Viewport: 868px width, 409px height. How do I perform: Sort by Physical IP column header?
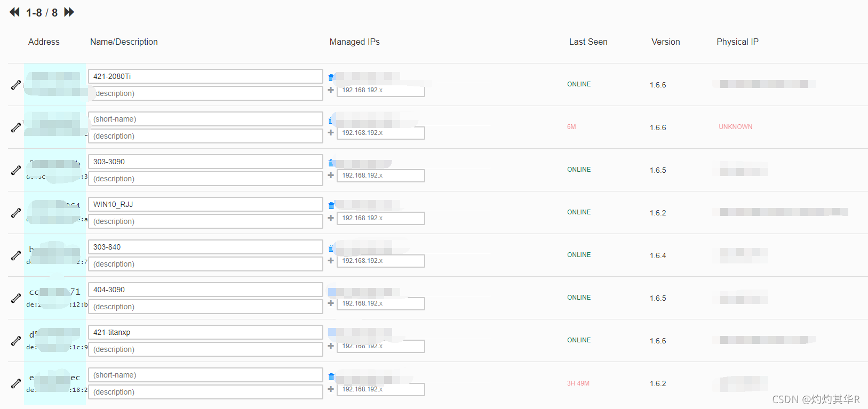point(737,42)
